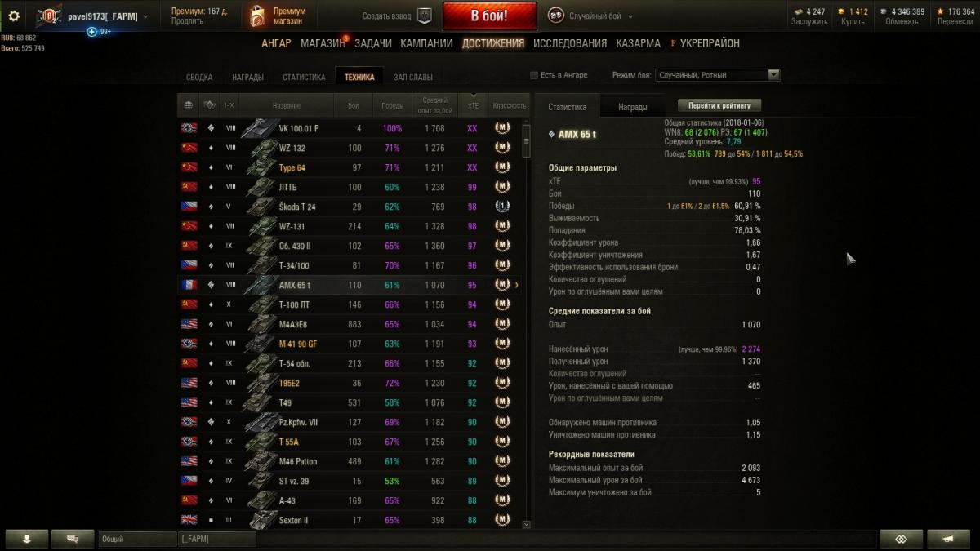This screenshot has width=980, height=551.
Task: Switch to the СТАТИСТИКА sub-tab
Action: point(304,78)
